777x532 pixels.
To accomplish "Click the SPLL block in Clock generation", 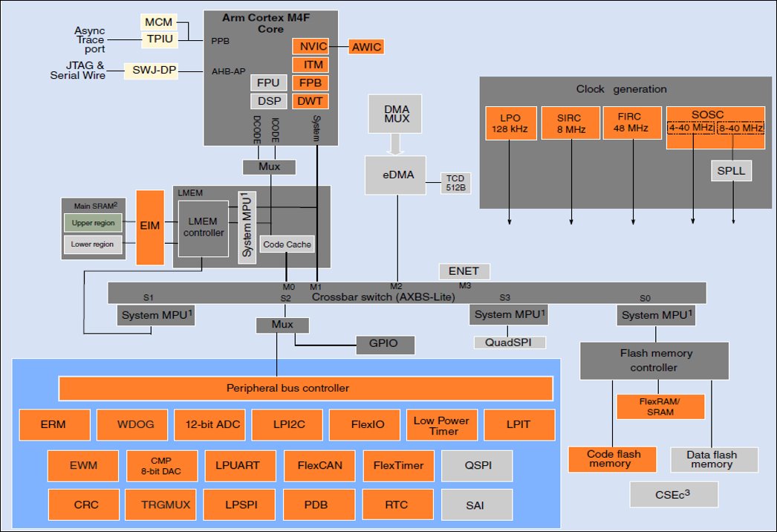I will click(x=731, y=170).
